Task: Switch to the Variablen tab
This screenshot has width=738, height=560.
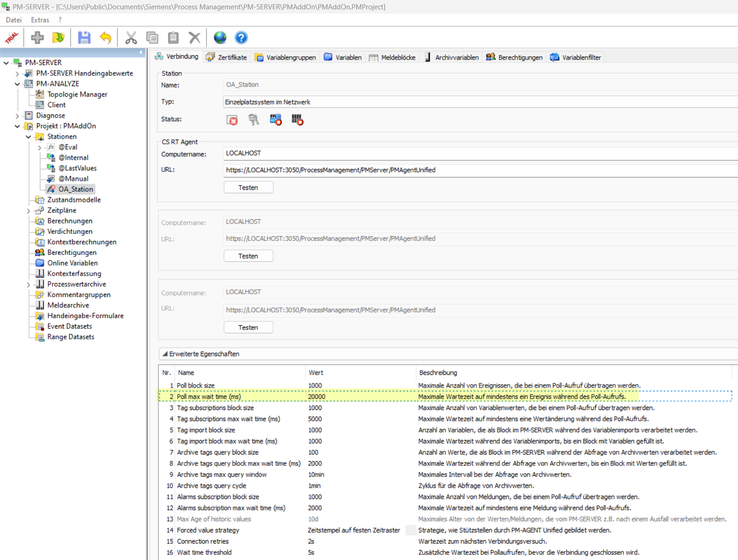Action: click(343, 57)
